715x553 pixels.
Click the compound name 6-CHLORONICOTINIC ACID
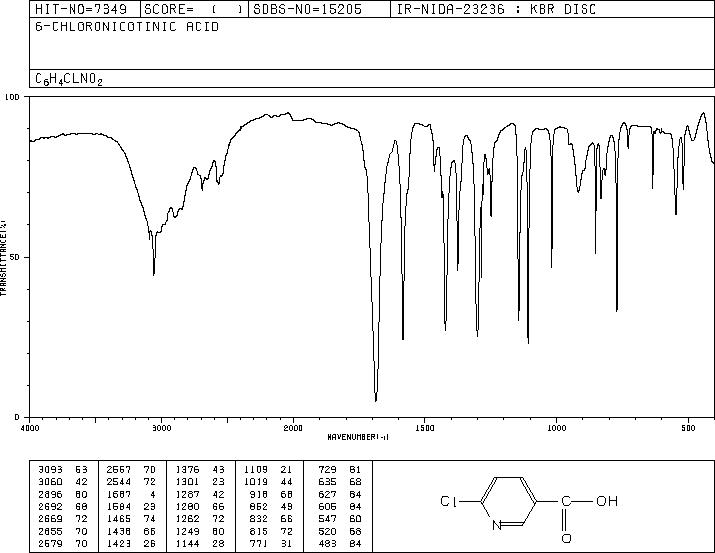click(x=127, y=27)
